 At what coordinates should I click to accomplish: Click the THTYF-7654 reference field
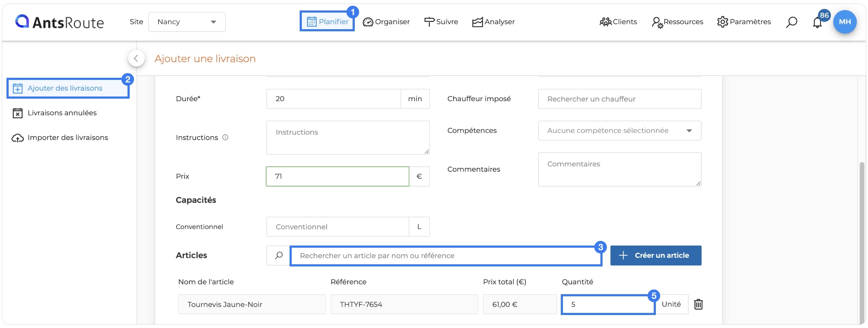click(404, 304)
